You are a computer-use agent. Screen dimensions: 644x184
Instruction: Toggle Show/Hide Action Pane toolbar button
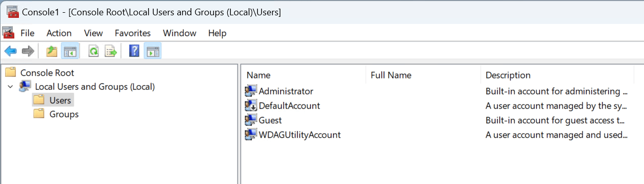153,51
